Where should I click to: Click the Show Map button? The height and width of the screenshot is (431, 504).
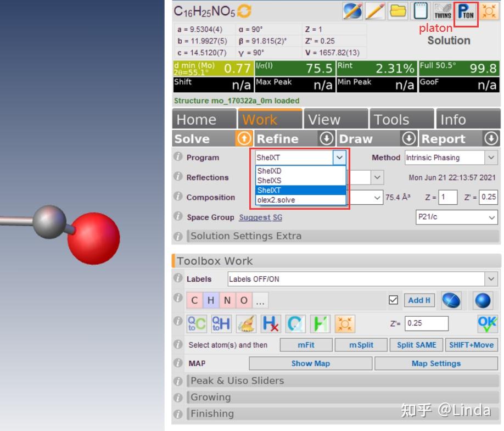coord(310,363)
